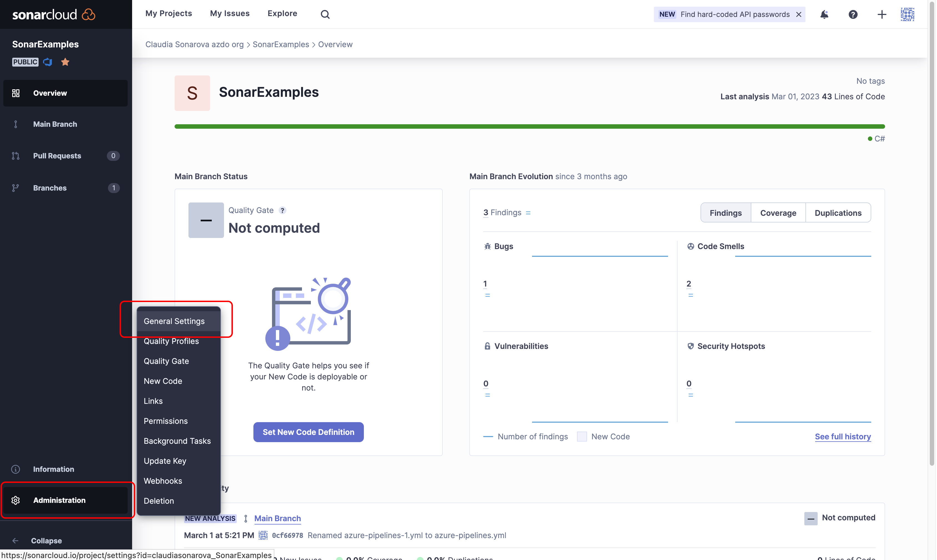Open Explore in top navigation
937x560 pixels.
tap(282, 14)
